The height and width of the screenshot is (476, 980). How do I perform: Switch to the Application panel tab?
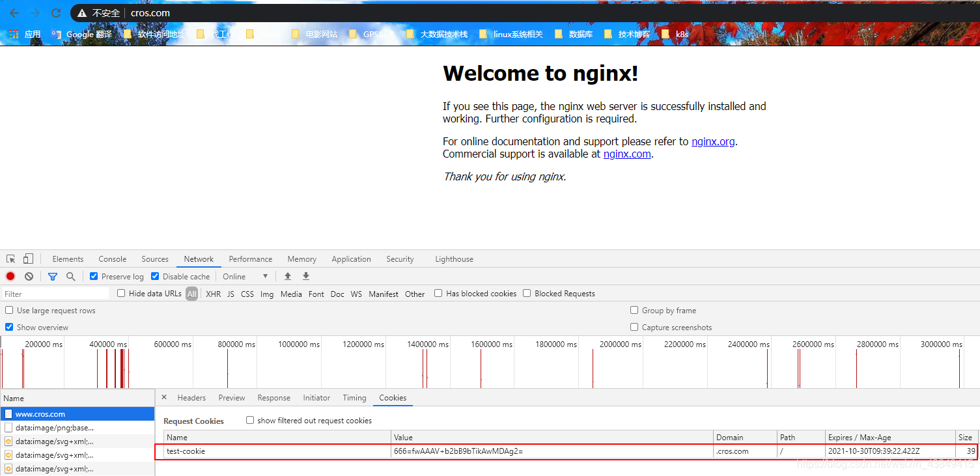pyautogui.click(x=351, y=259)
